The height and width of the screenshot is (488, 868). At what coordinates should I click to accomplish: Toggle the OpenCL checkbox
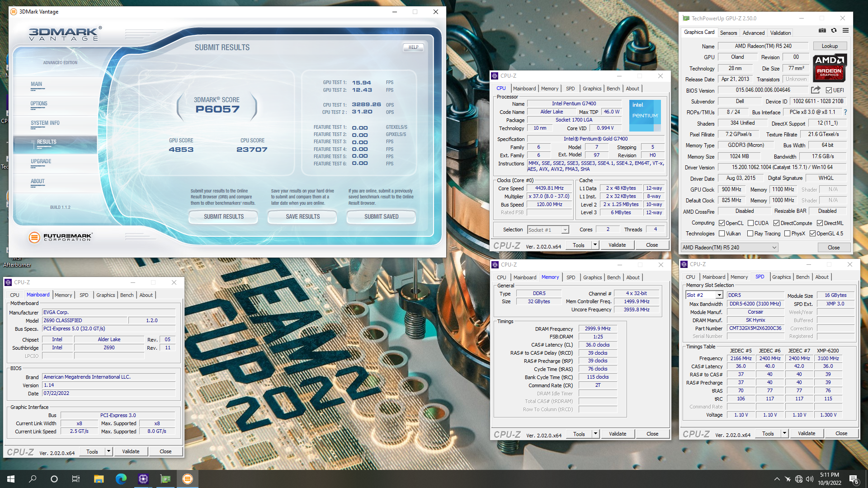tap(722, 223)
